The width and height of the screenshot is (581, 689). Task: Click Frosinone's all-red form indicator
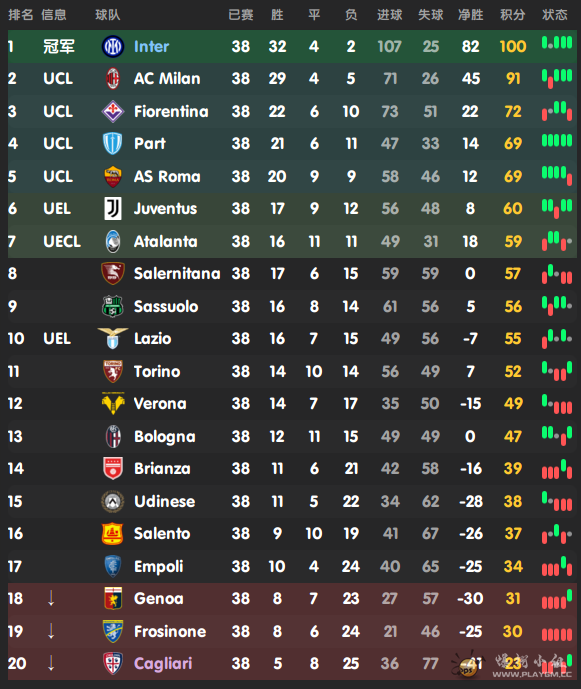pyautogui.click(x=557, y=635)
